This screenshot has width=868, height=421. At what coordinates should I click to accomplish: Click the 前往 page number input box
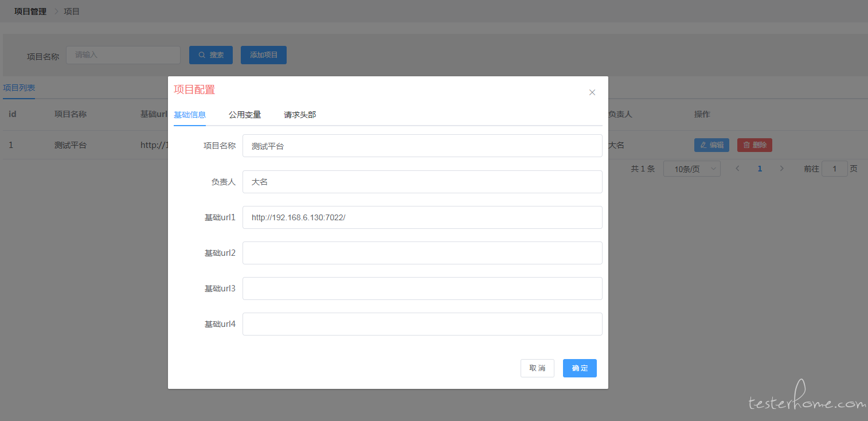pos(835,169)
